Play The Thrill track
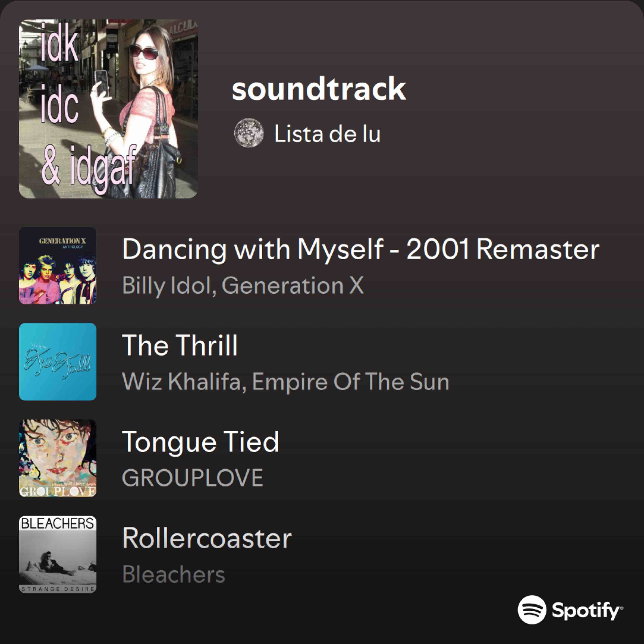The image size is (644, 644). pos(180,345)
